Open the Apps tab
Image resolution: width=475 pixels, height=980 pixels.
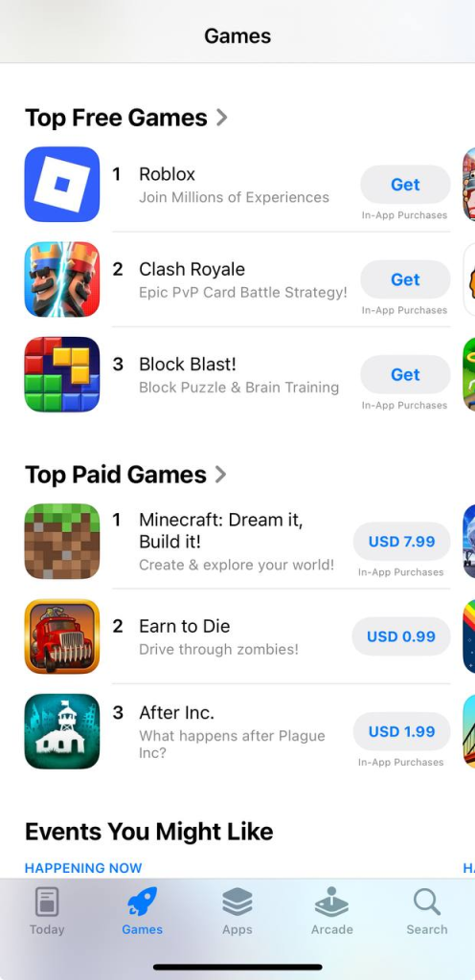pyautogui.click(x=237, y=911)
